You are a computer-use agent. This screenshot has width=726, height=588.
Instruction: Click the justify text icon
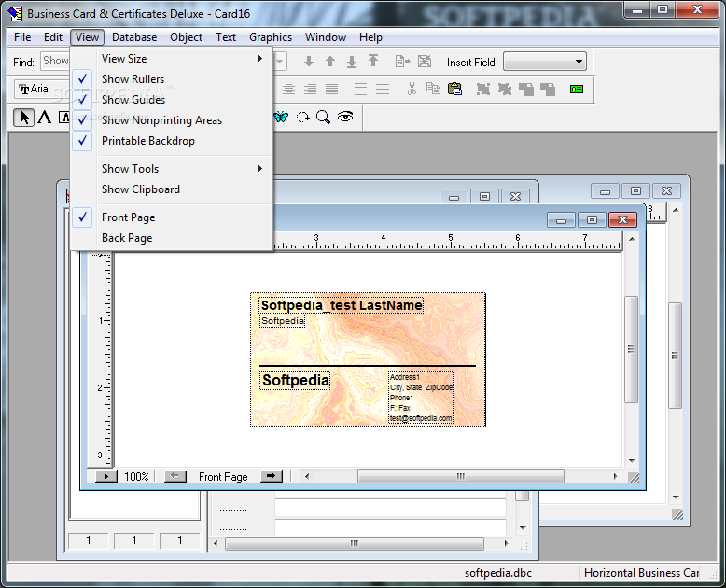331,89
